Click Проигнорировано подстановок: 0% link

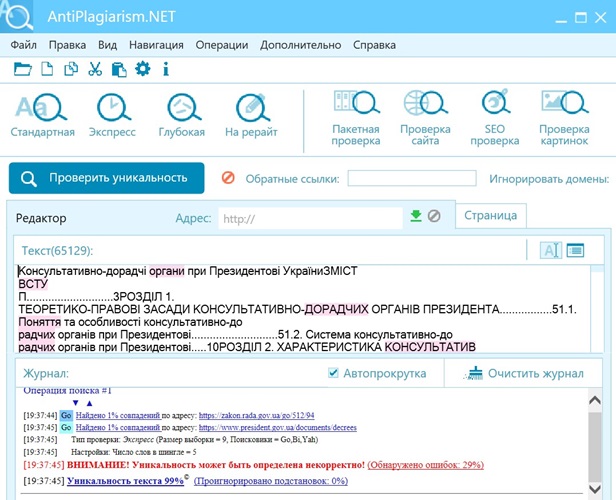click(x=271, y=481)
